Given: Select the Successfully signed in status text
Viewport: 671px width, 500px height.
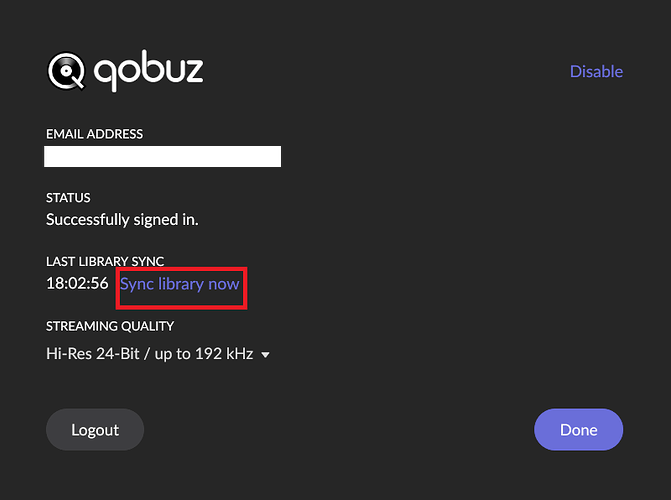Looking at the screenshot, I should 129,219.
